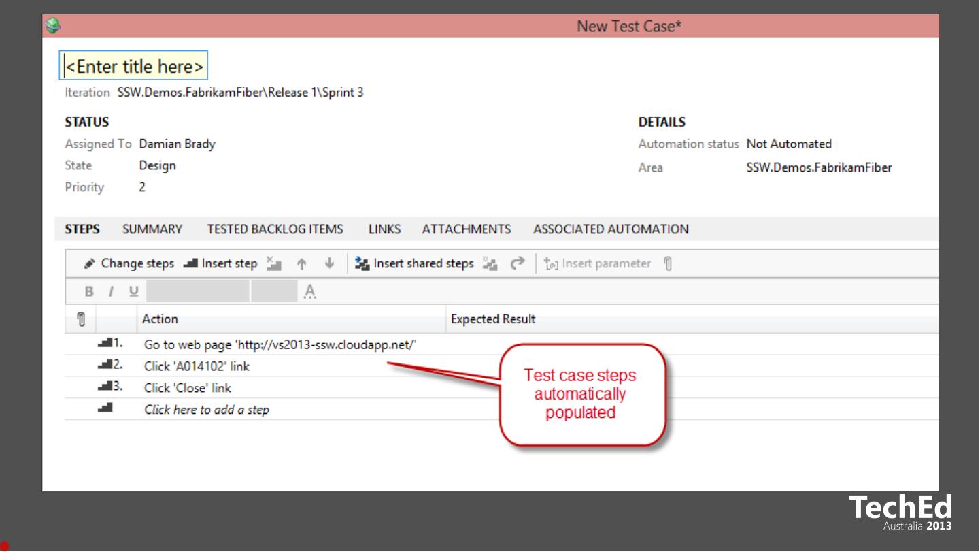Open the Tested Backlog Items tab
This screenshot has height=552, width=980.
coord(275,229)
